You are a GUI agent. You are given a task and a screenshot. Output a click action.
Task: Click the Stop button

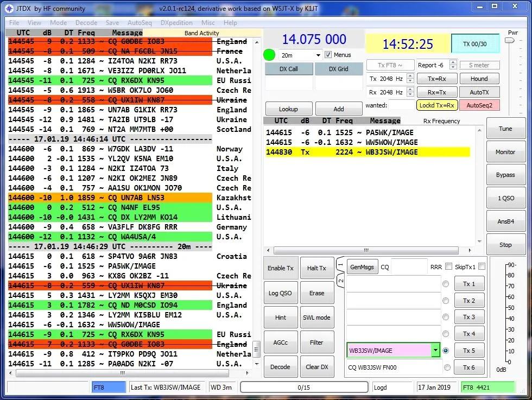pos(505,245)
